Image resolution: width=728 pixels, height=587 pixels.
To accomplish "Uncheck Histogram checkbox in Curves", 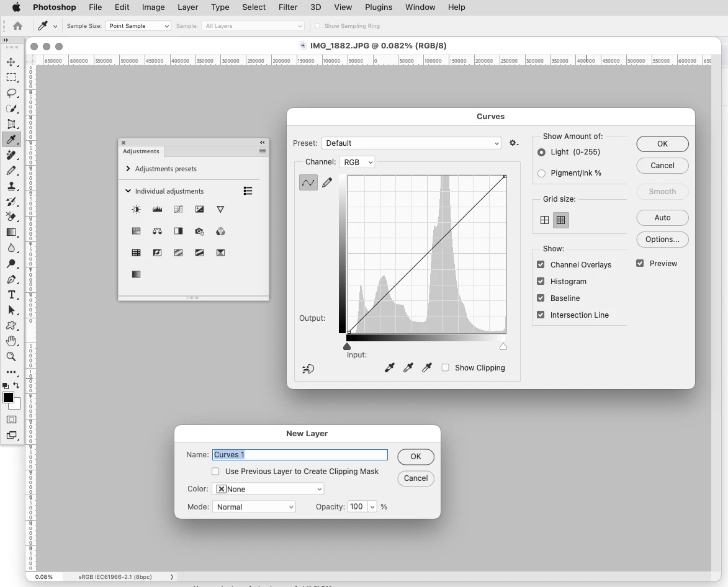I will 541,281.
